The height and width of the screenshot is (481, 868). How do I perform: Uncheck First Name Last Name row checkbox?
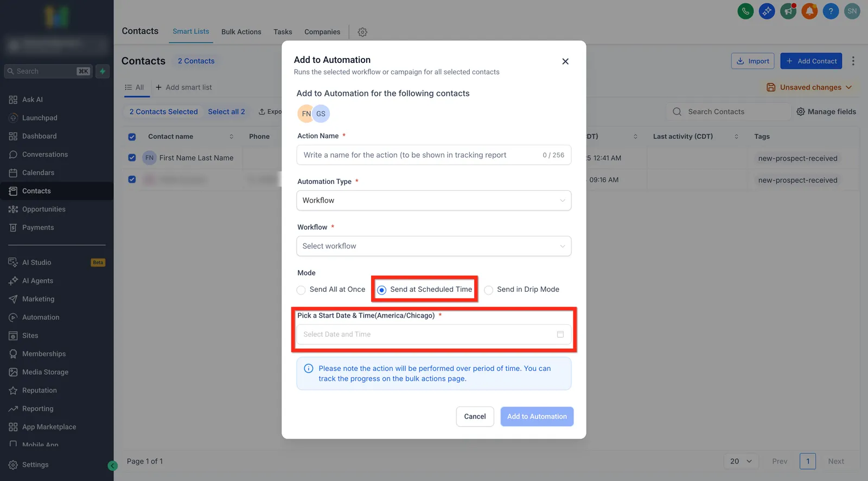click(x=132, y=158)
